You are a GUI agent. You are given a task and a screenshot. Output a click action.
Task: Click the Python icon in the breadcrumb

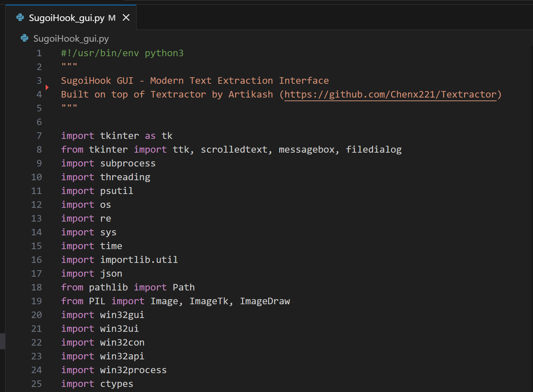tap(25, 38)
